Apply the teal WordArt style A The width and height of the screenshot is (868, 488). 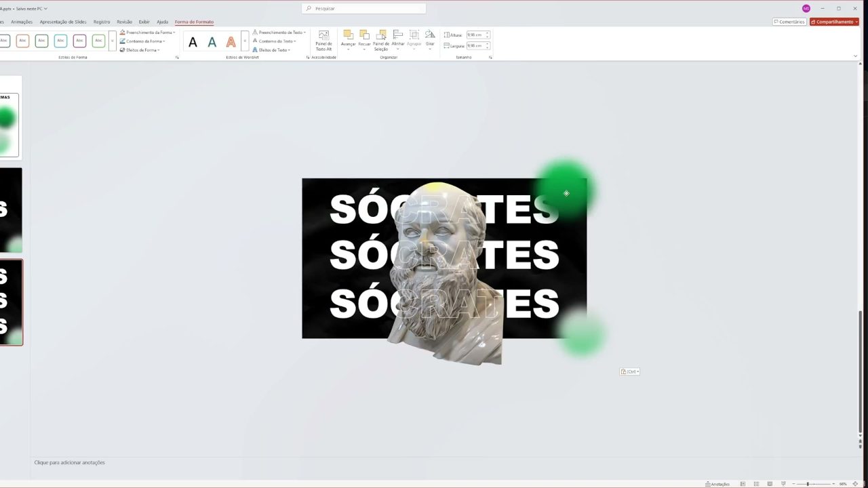coord(212,43)
